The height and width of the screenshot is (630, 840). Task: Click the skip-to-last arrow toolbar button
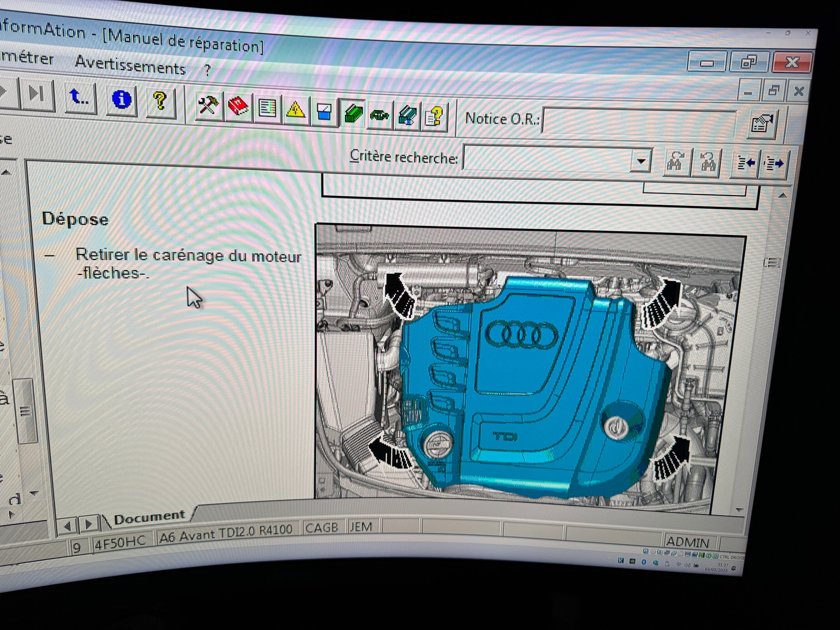[37, 94]
